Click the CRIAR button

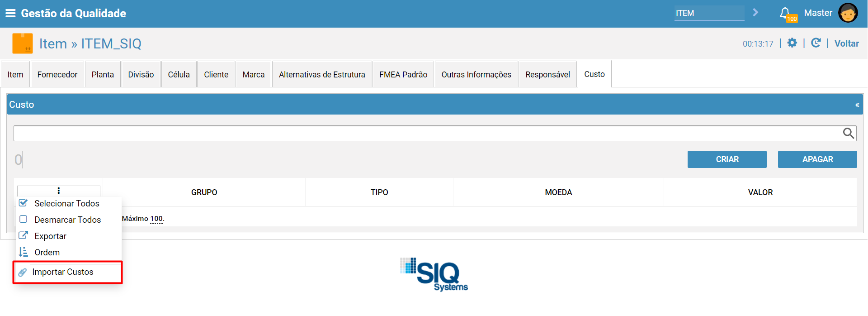coord(727,159)
